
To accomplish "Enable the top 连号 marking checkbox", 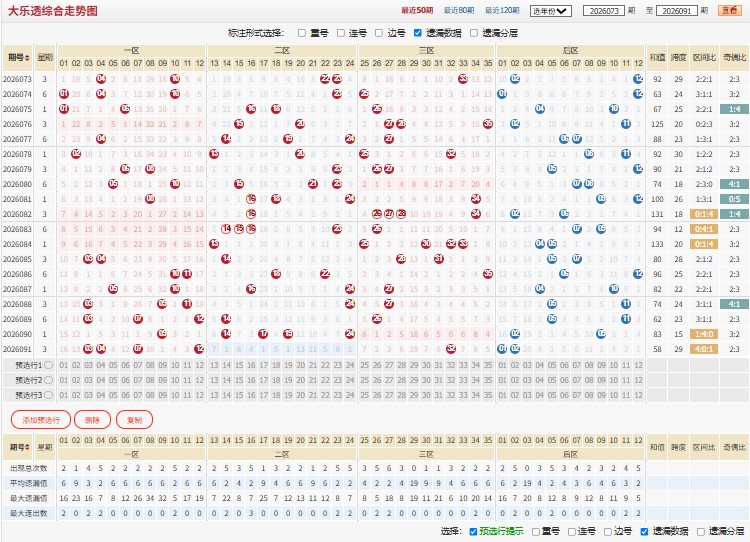I will pos(341,33).
